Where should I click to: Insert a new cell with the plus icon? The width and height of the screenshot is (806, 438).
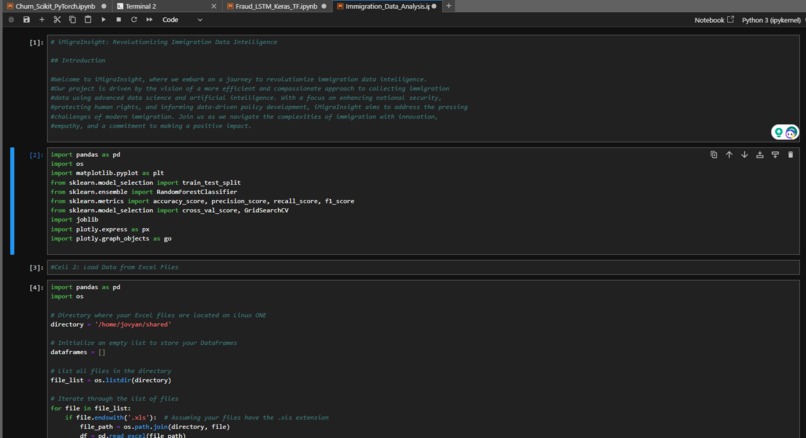point(42,20)
